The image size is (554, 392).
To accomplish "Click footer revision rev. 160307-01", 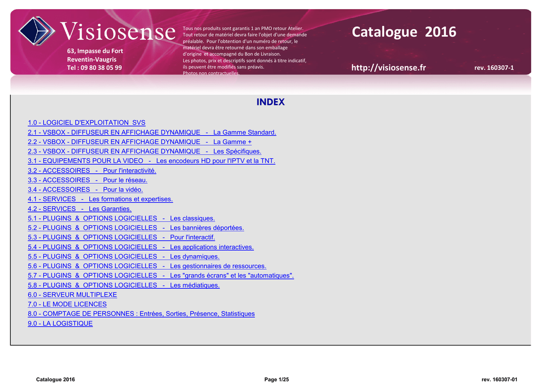I will click(x=499, y=380).
